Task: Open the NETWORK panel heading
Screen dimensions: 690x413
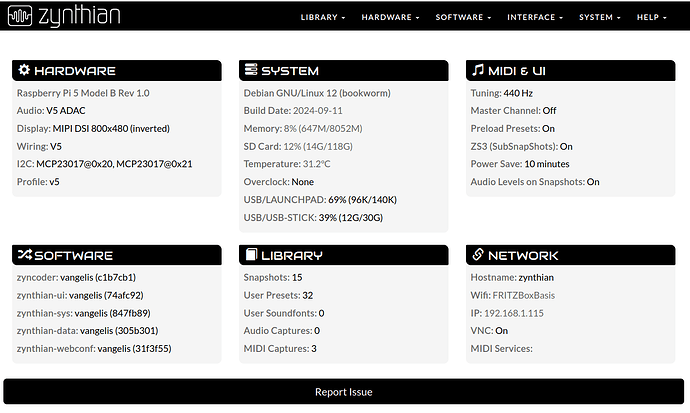Action: tap(523, 256)
